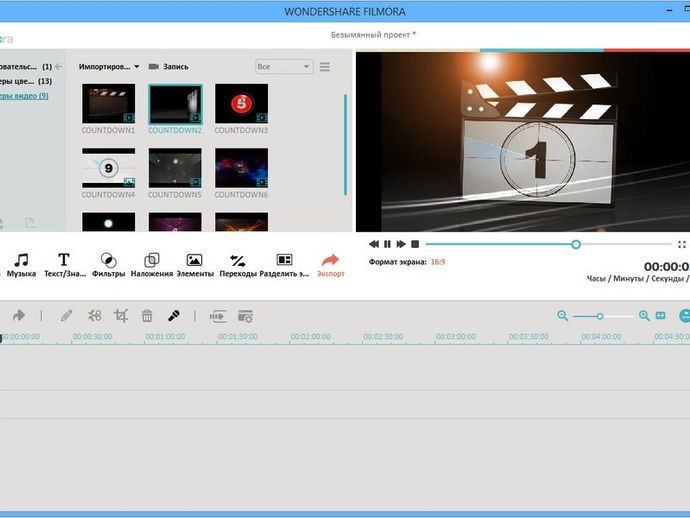690x518 pixels.
Task: Click the 00:04:00:00 timeline ruler mark
Action: [x=601, y=337]
